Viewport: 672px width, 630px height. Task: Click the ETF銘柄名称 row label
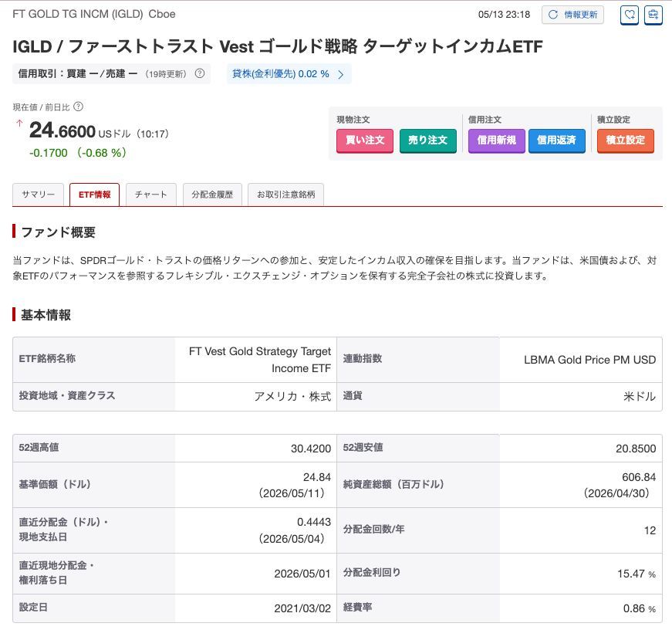tap(47, 358)
